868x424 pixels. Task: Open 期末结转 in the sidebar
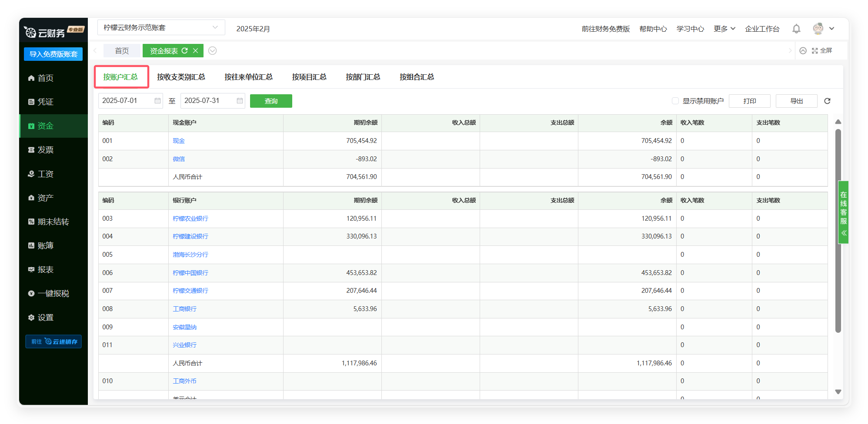[53, 222]
